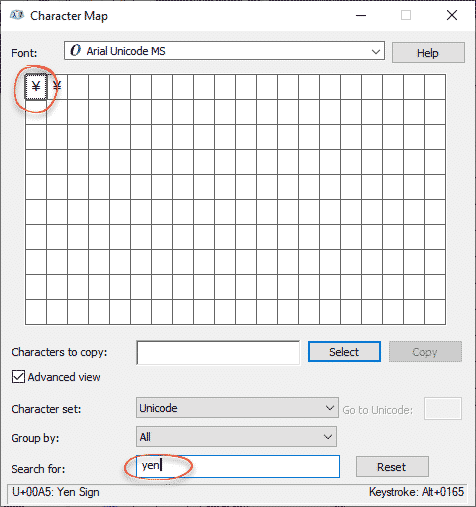Screen dimensions: 476x507
Task: Click the Character Map app icon in title bar
Action: click(x=17, y=15)
